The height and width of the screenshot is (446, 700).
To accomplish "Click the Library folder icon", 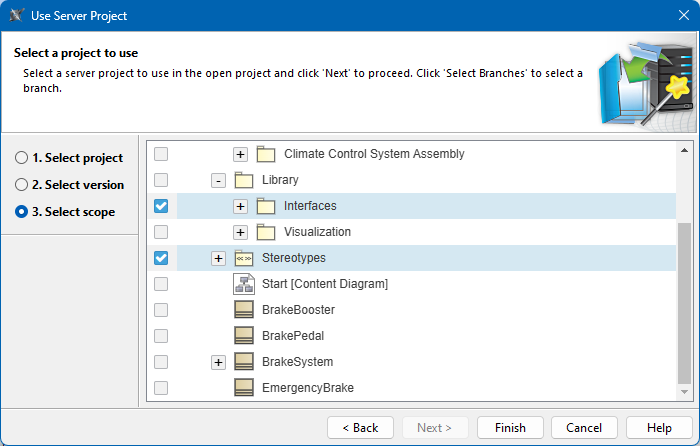I will point(244,180).
